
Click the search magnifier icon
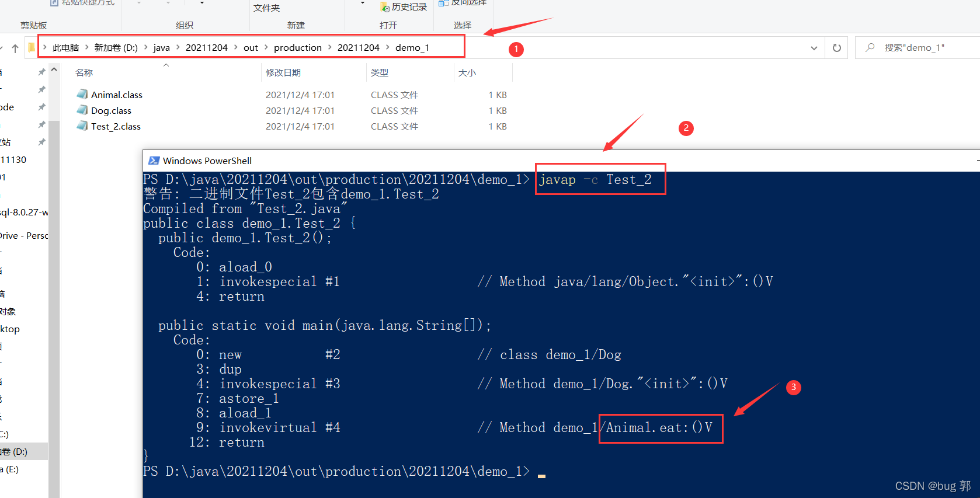[870, 47]
